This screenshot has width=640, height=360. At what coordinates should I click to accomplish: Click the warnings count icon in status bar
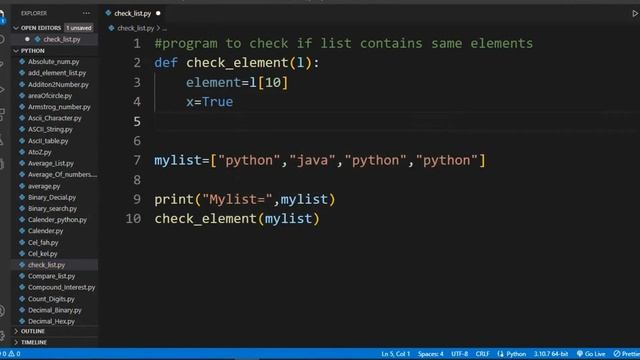pyautogui.click(x=11, y=353)
